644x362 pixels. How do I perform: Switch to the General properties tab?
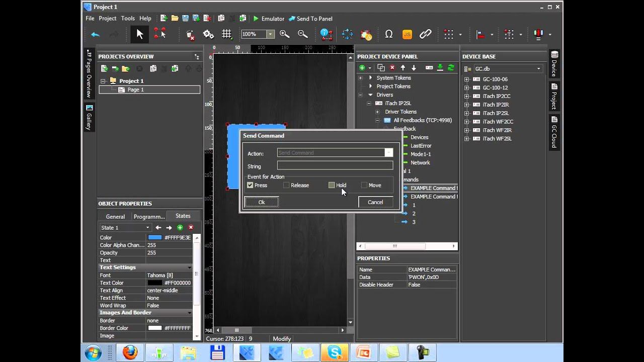tap(115, 216)
